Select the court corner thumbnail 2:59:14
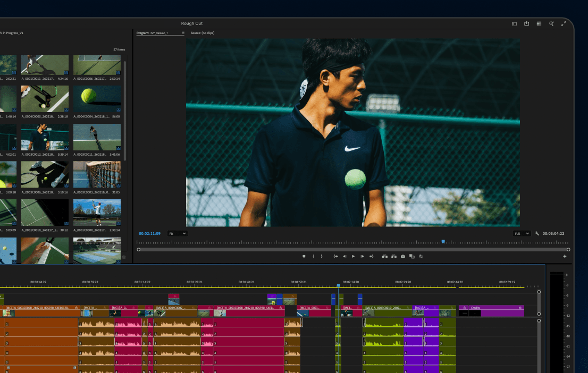This screenshot has width=588, height=373. click(x=97, y=65)
